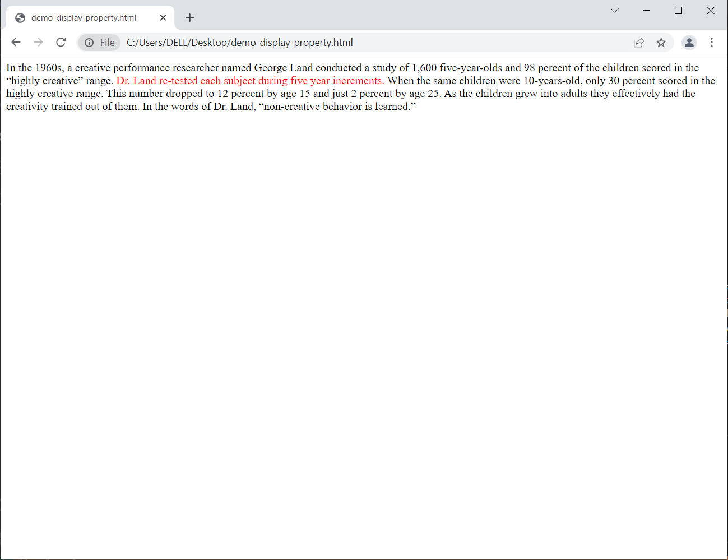
Task: Select the demo-display-property.html tab
Action: coord(84,18)
